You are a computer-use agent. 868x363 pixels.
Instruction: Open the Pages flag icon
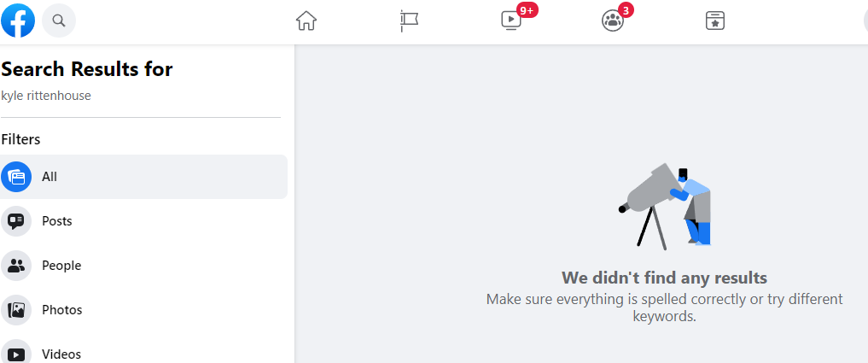[x=409, y=21]
